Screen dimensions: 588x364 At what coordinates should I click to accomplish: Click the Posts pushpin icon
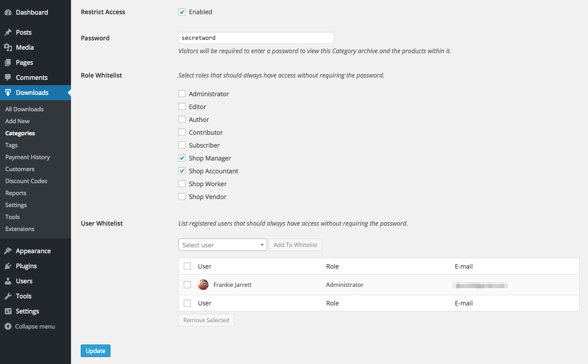(8, 32)
